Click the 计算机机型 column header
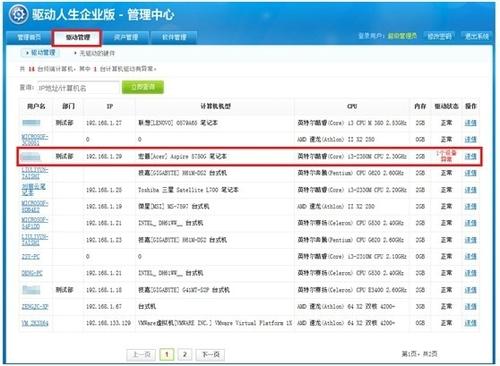The width and height of the screenshot is (500, 366). click(x=215, y=106)
